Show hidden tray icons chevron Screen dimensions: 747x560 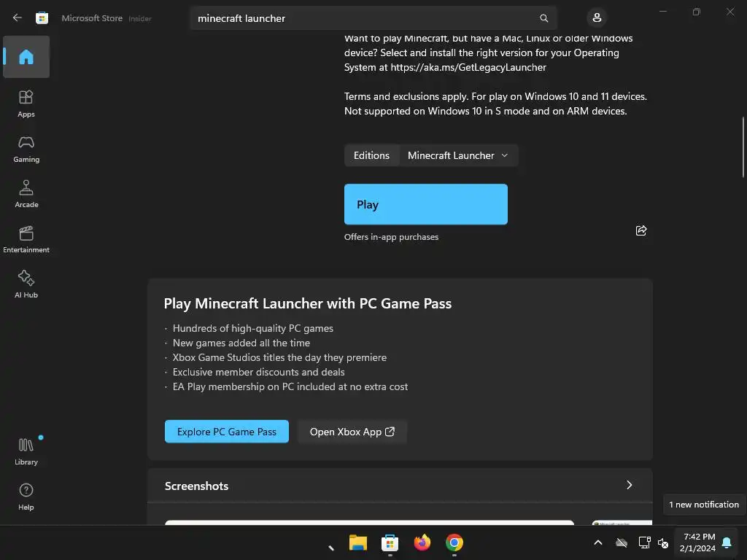598,542
